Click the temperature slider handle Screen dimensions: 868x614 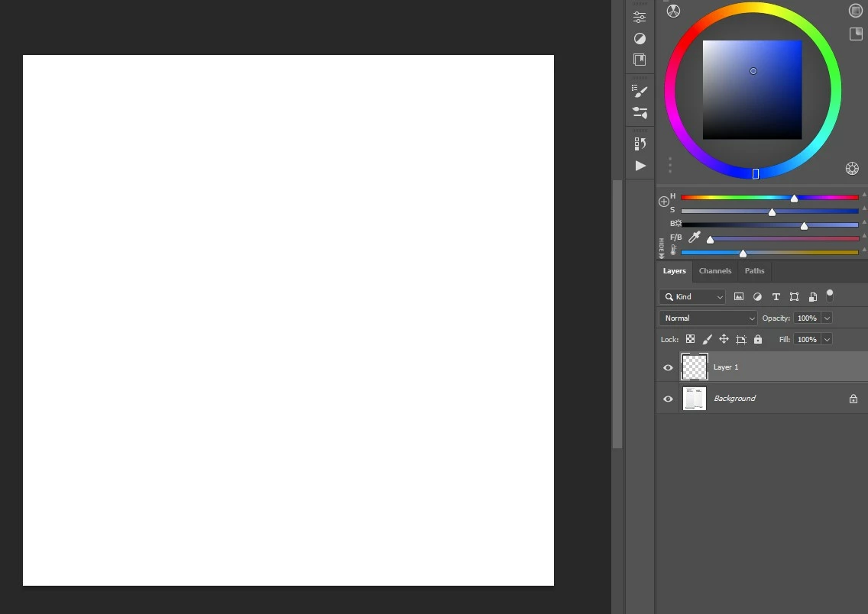743,254
